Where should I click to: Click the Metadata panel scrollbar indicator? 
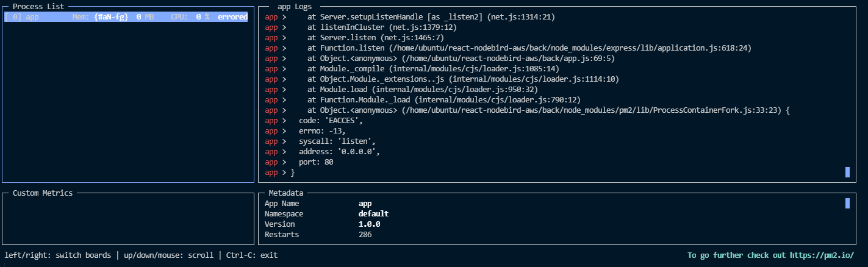(x=847, y=203)
